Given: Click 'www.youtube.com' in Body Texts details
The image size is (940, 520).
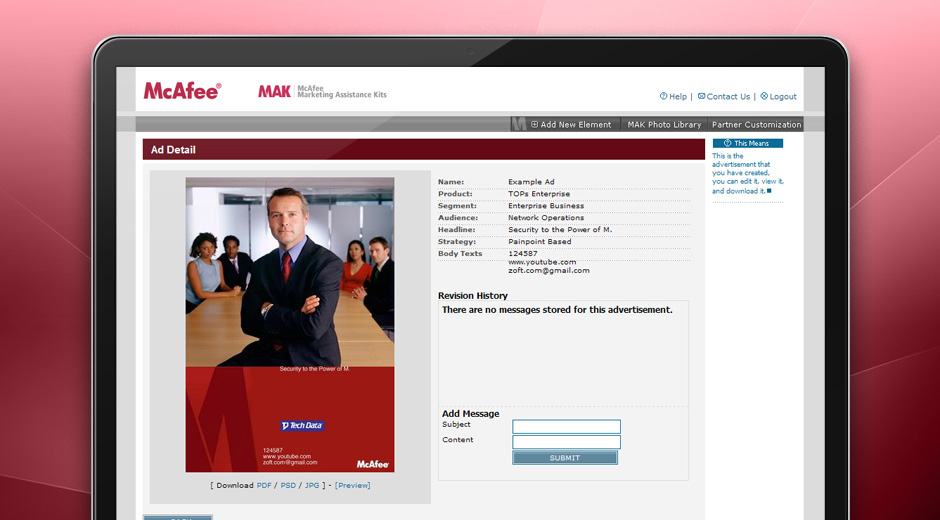Looking at the screenshot, I should point(542,262).
